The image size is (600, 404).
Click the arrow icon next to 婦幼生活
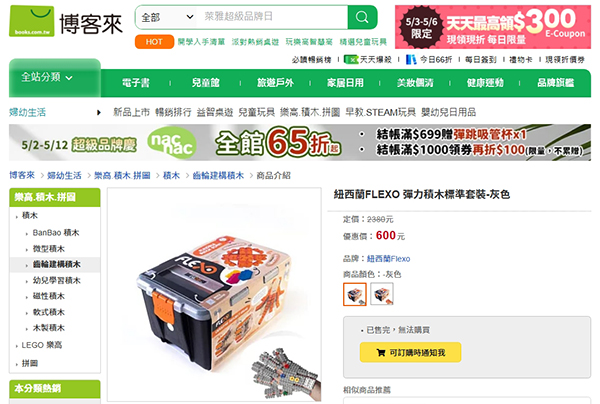[99, 112]
